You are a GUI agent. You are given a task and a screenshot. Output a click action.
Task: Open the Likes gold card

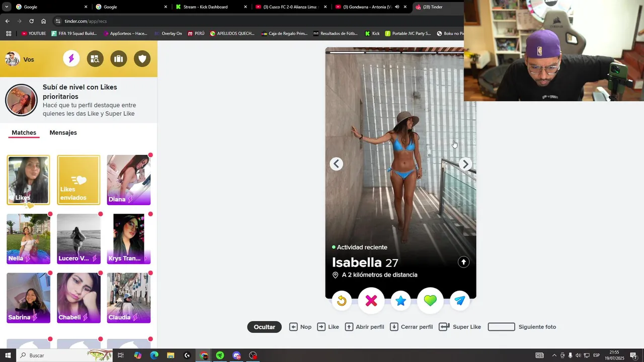click(28, 180)
